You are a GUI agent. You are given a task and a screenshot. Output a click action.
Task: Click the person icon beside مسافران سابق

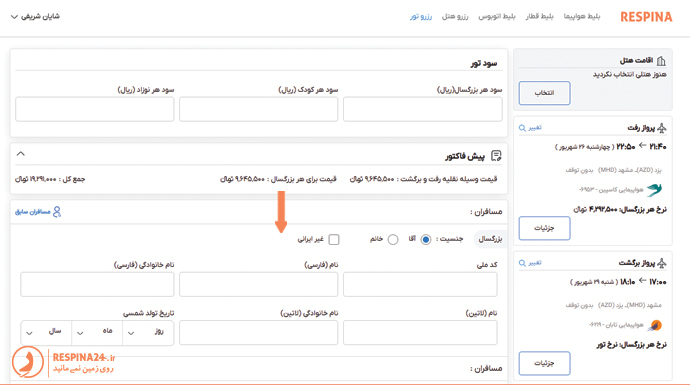57,212
